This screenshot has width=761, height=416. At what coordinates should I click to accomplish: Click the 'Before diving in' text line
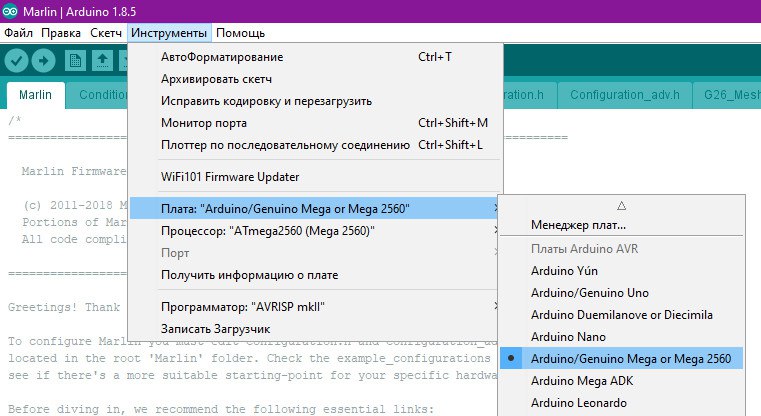(220, 409)
